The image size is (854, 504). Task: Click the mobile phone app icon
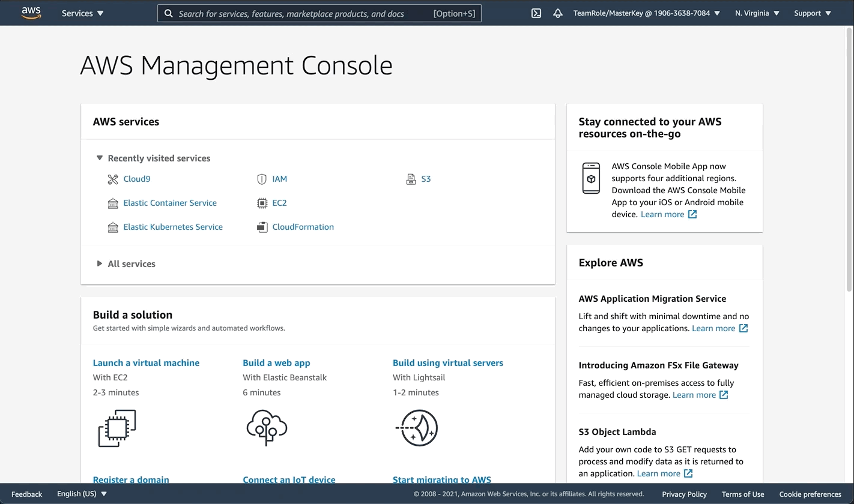591,178
